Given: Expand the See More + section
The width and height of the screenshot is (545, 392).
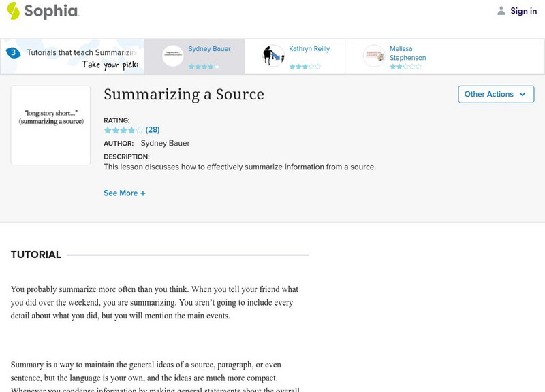Looking at the screenshot, I should click(125, 193).
